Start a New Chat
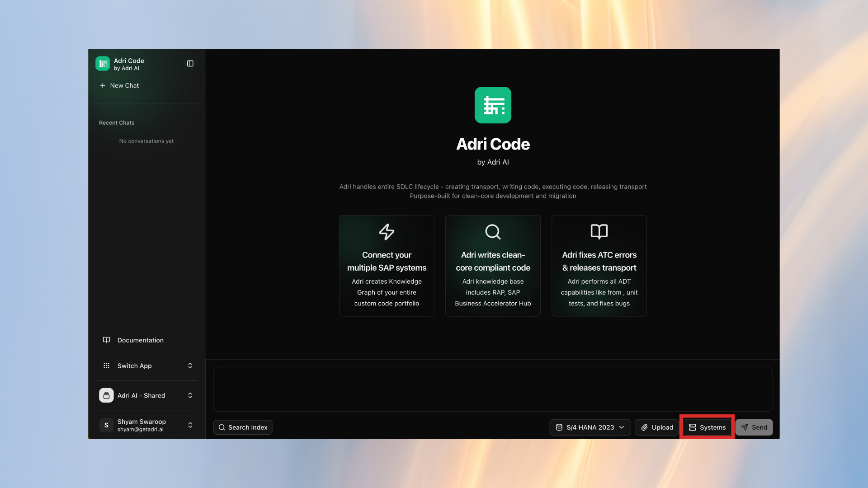Image resolution: width=868 pixels, height=488 pixels. (119, 85)
